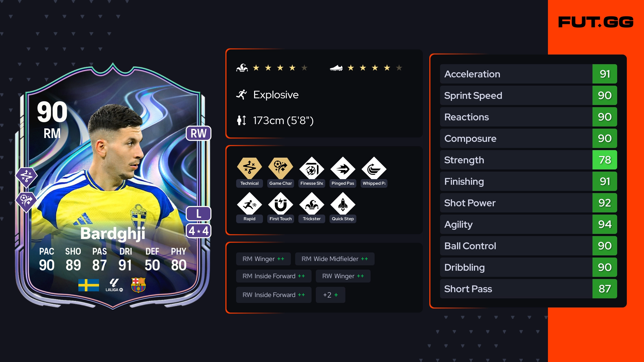Click the First Touch magnet icon
644x362 pixels.
coord(280,205)
